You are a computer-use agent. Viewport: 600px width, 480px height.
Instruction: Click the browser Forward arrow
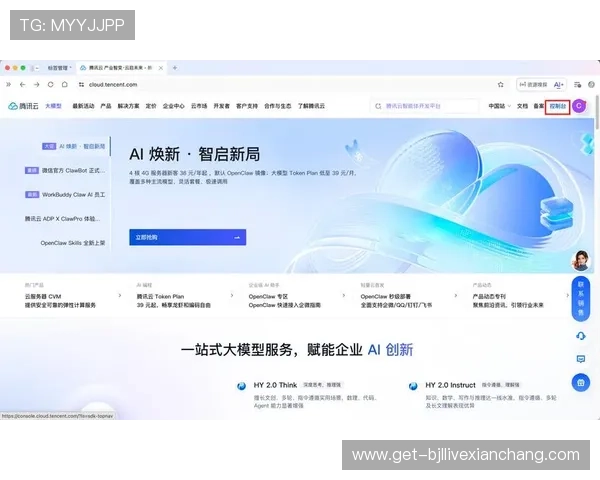pos(36,85)
